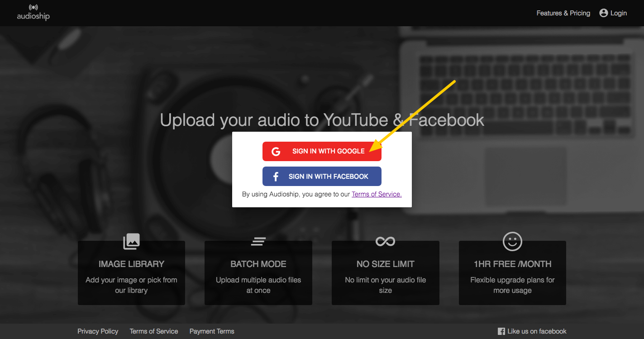Click the IMAGE LIBRARY heading

click(x=131, y=264)
